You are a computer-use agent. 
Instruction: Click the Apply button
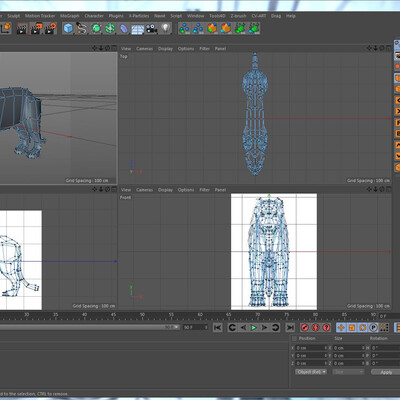click(386, 372)
